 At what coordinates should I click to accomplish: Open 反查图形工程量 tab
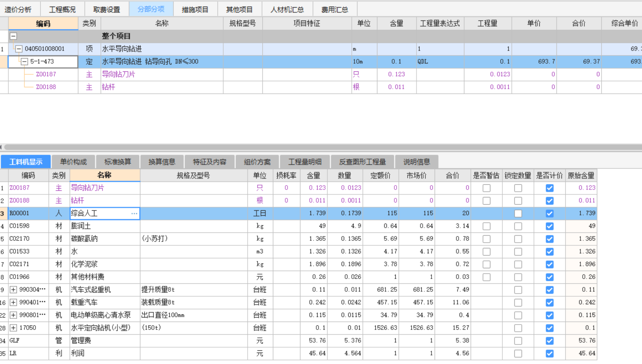click(x=362, y=162)
